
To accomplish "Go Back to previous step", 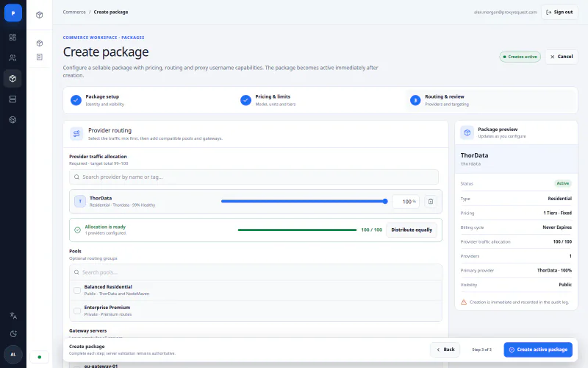I will click(445, 350).
